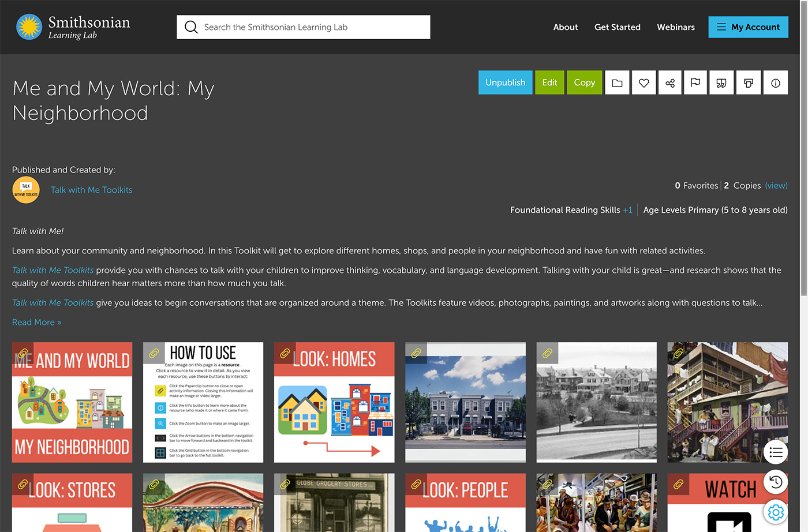Open the 'Get Started' navigation item
Image resolution: width=808 pixels, height=532 pixels.
tap(617, 27)
